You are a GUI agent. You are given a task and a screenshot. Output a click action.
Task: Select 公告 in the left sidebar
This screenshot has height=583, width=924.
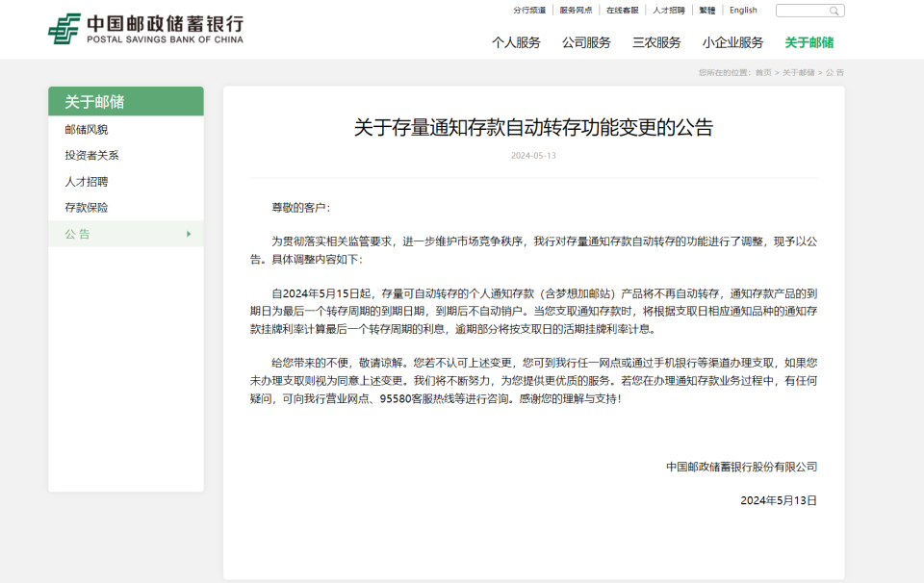tap(126, 234)
